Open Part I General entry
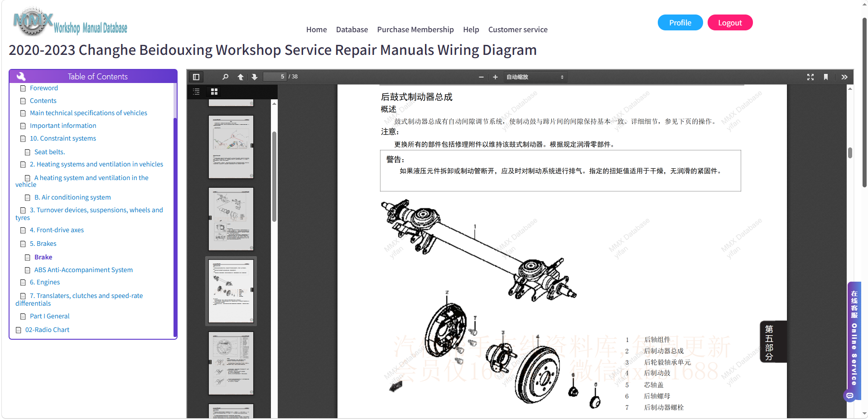868x420 pixels. click(x=49, y=316)
